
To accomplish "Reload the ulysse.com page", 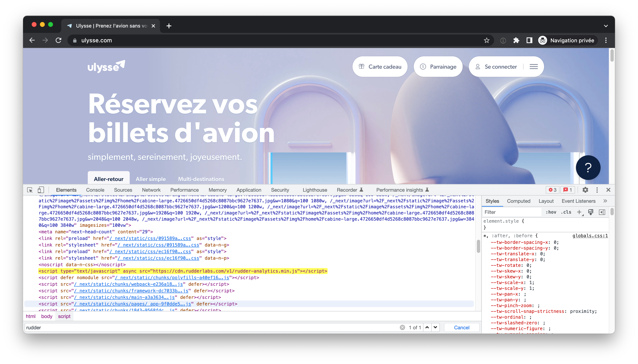I will 59,40.
